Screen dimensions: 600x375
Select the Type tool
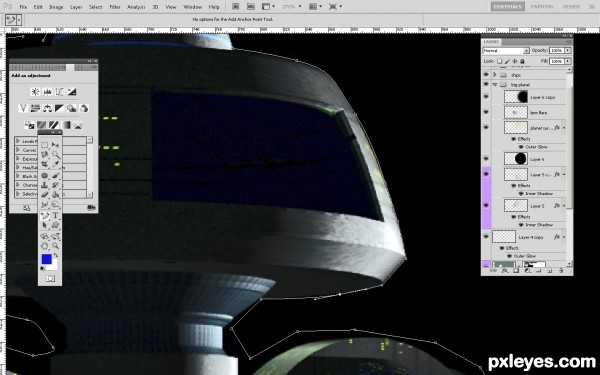55,216
